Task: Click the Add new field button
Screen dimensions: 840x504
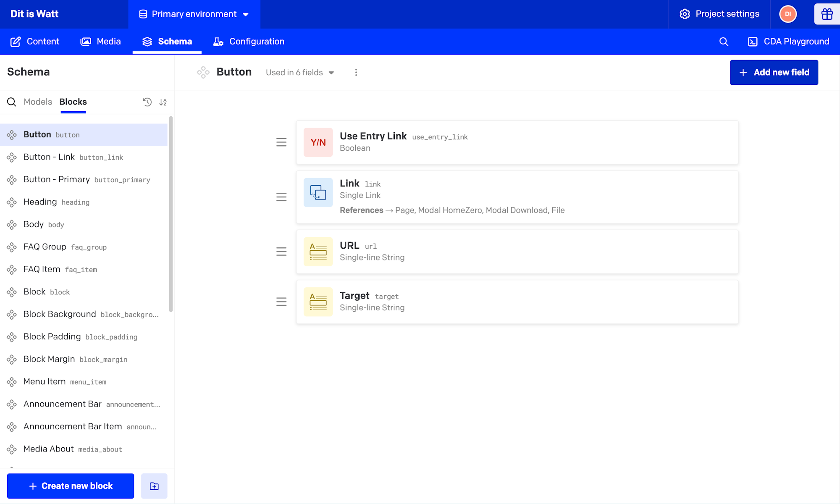Action: [774, 72]
